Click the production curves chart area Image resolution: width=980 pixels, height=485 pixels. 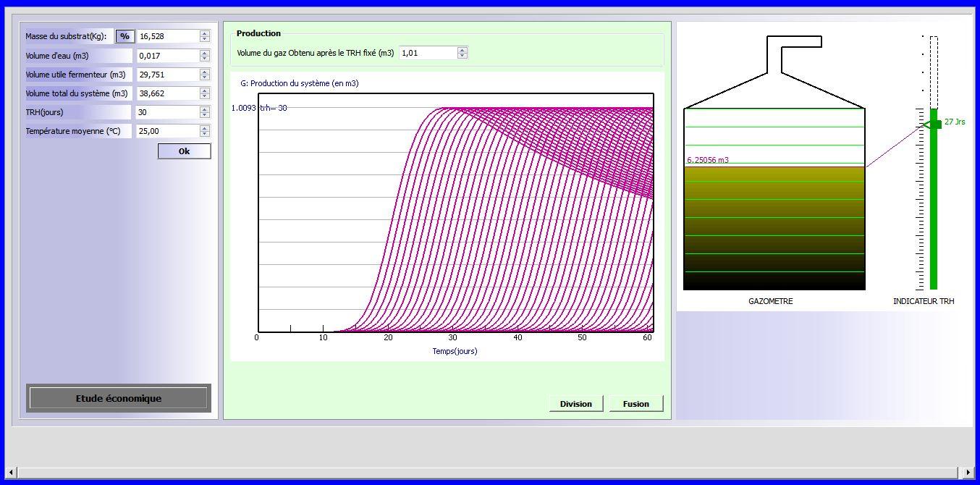[456, 213]
